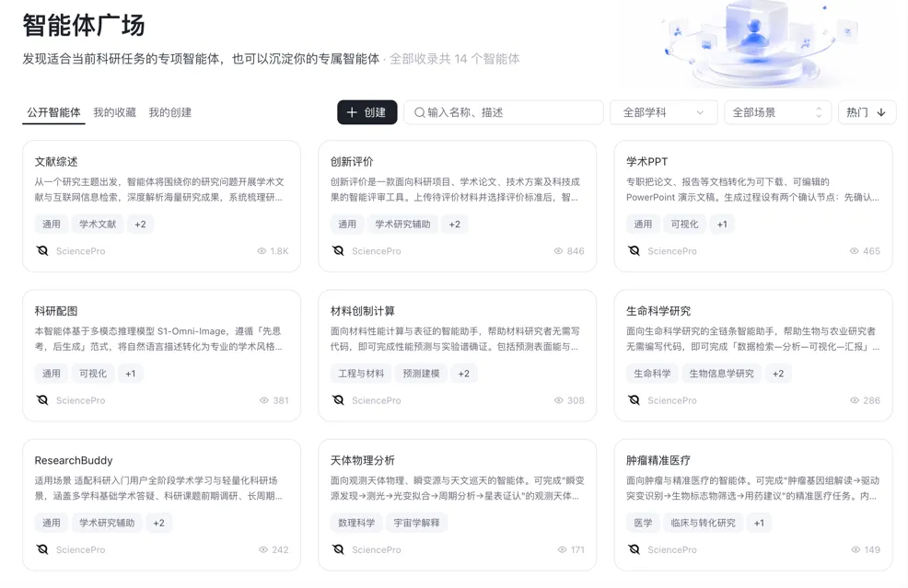
Task: Open the 全部场景 dropdown
Action: pyautogui.click(x=778, y=112)
